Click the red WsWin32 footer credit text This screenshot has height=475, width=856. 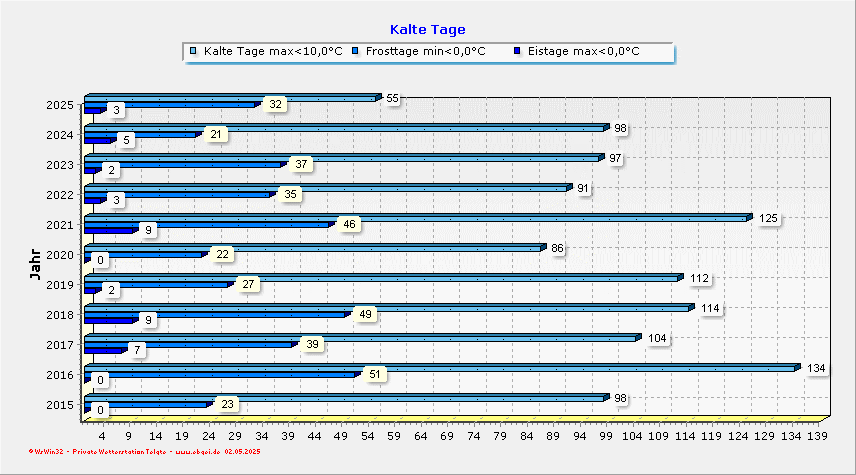144,452
